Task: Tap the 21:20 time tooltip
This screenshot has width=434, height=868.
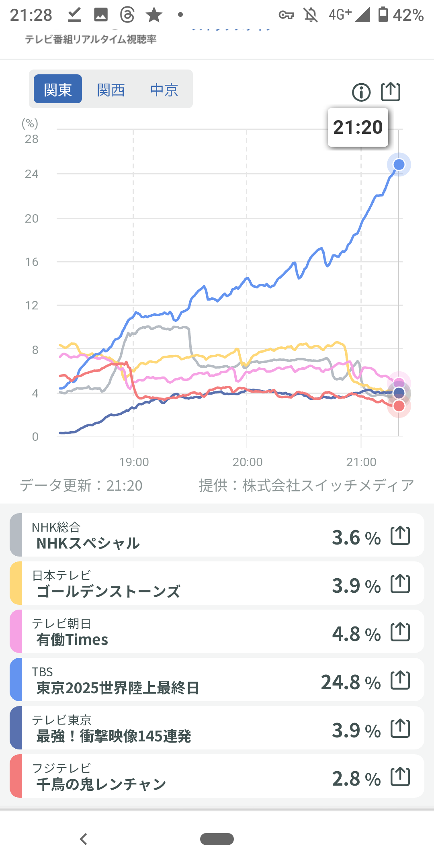Action: [x=358, y=127]
